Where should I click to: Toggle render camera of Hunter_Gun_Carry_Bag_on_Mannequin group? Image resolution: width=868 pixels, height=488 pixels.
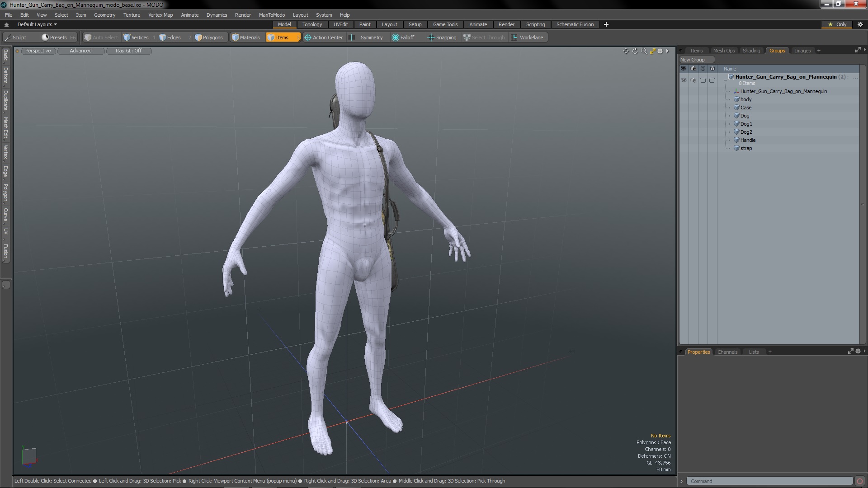[693, 80]
